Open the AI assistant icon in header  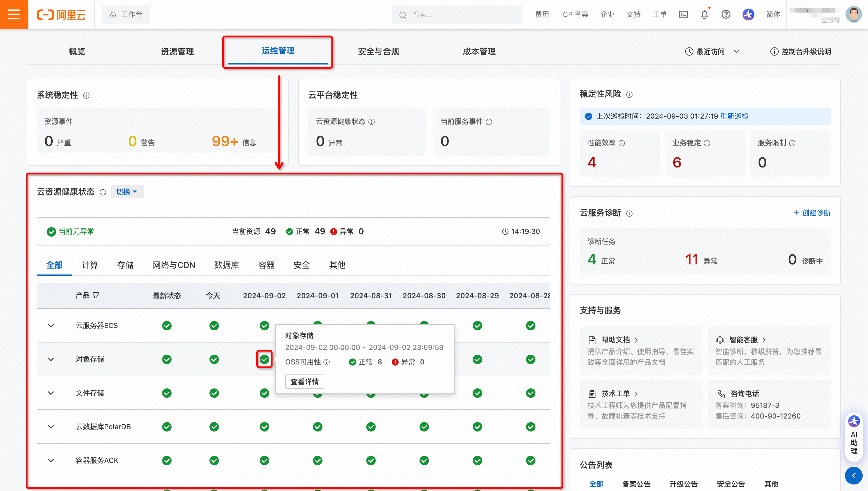coord(748,14)
